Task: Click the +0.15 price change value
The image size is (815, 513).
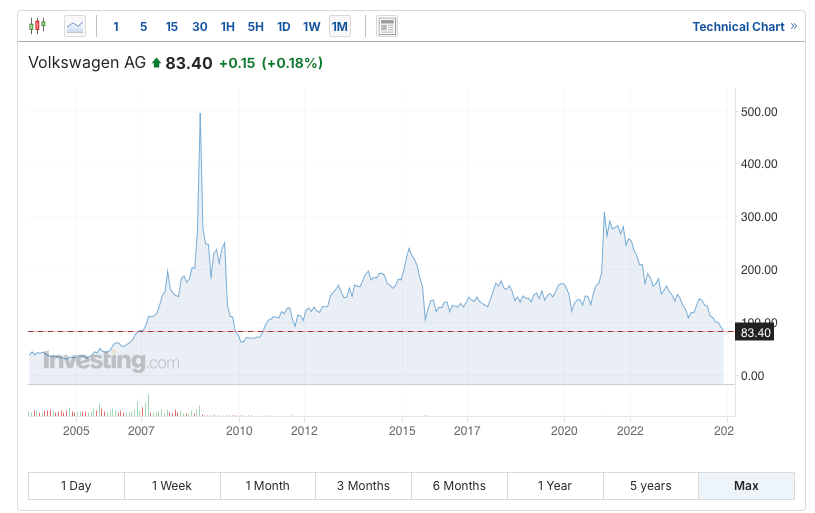Action: (x=237, y=63)
